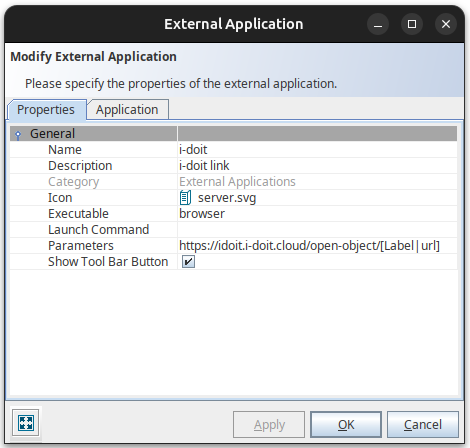The height and width of the screenshot is (448, 470).
Task: Click the Executable property label
Action: (x=78, y=214)
